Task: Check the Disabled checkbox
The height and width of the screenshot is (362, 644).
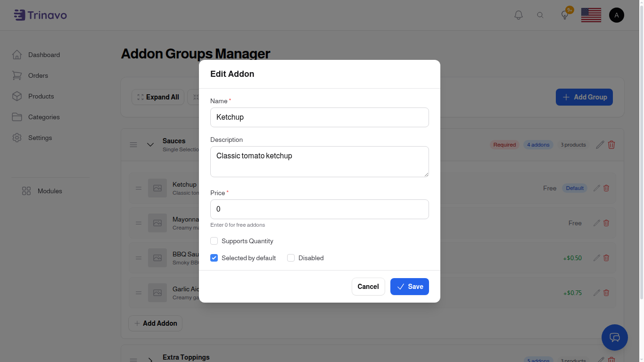Action: (291, 258)
